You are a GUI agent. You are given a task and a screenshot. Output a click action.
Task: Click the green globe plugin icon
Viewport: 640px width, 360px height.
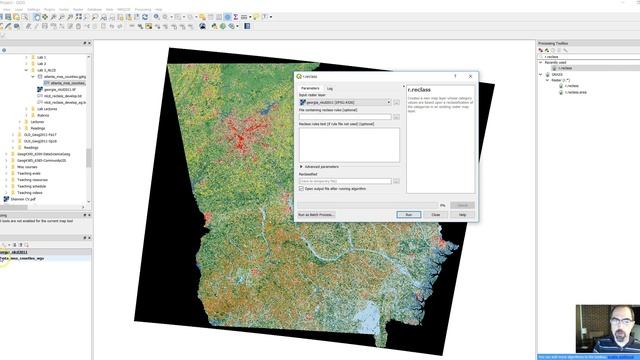(x=223, y=26)
